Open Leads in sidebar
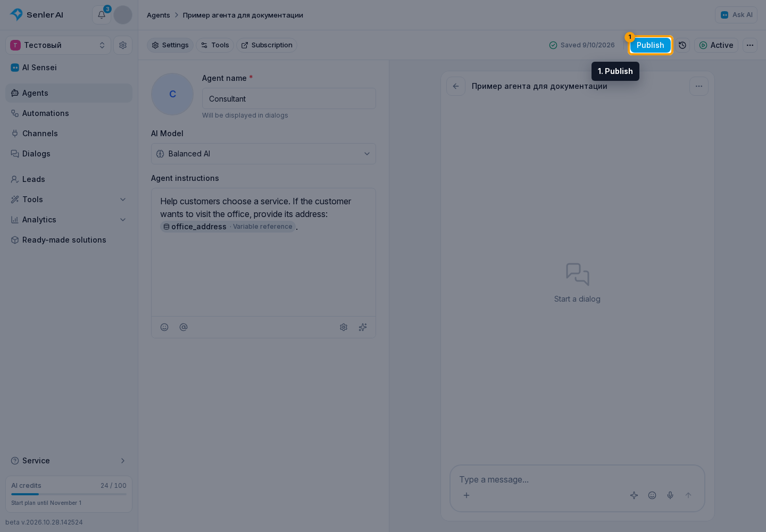 (x=69, y=179)
